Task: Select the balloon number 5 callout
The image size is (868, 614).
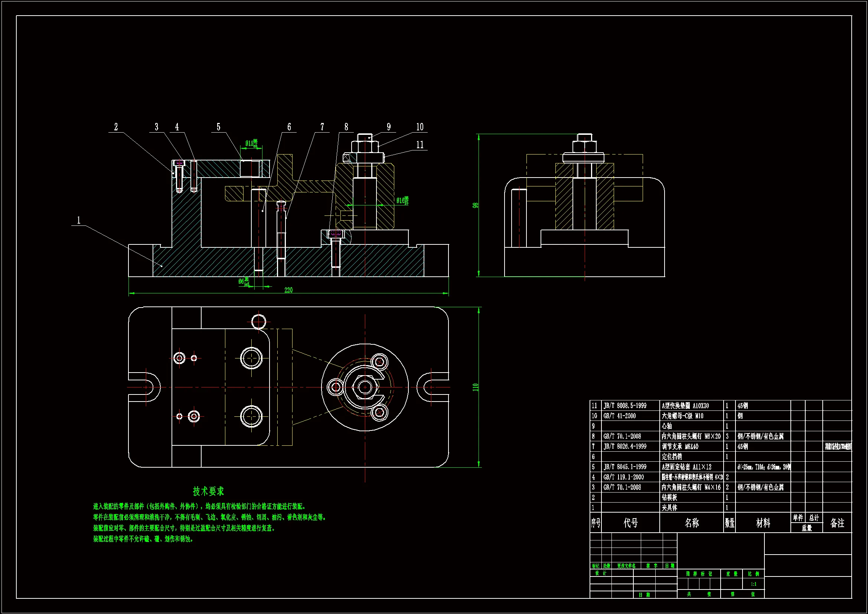Action: point(218,127)
